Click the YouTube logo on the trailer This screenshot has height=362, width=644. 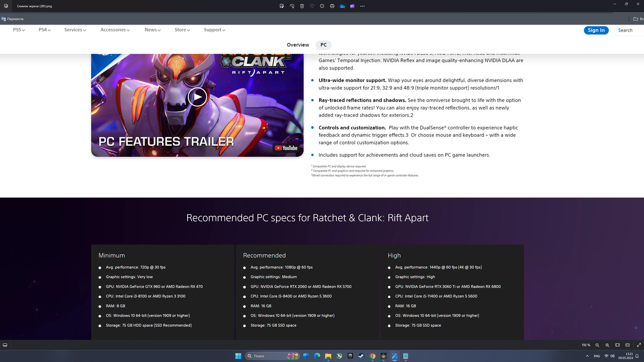(x=286, y=148)
